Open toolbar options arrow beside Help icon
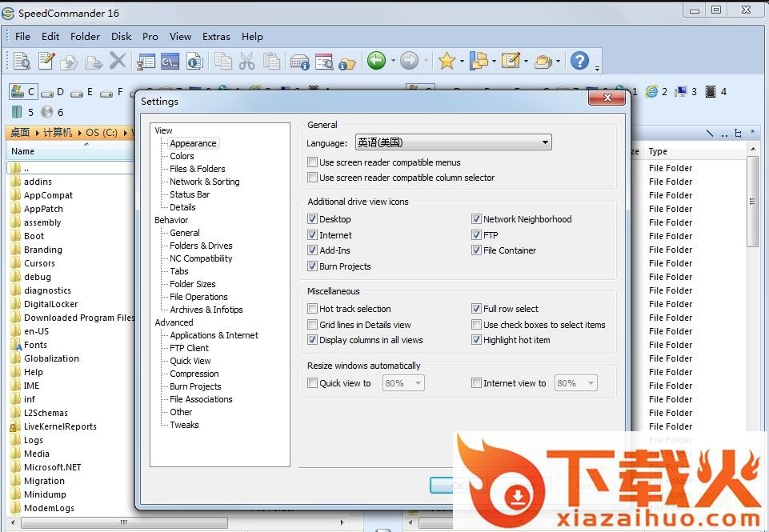The image size is (769, 532). (x=597, y=69)
